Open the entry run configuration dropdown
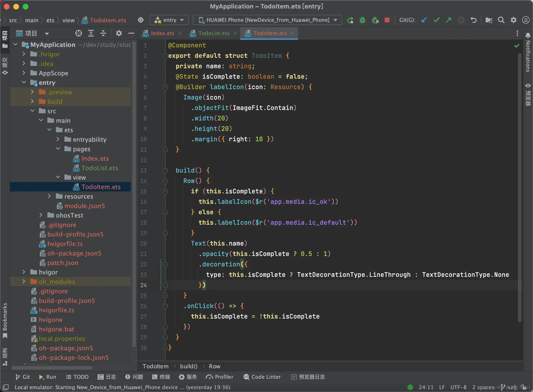This screenshot has height=392, width=533. [x=169, y=20]
